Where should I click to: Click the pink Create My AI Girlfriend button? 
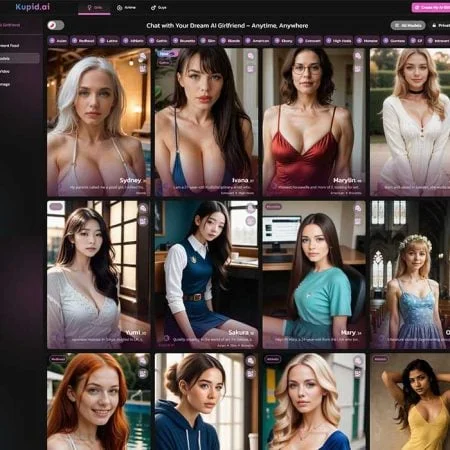point(431,7)
